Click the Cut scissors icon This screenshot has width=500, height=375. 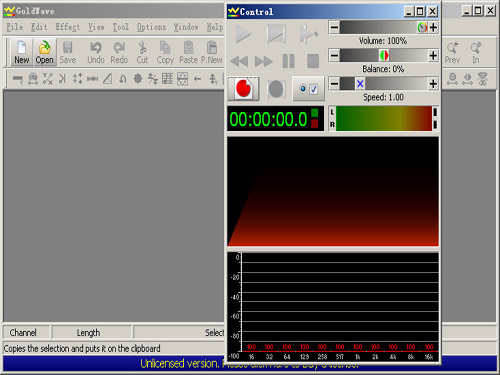142,52
